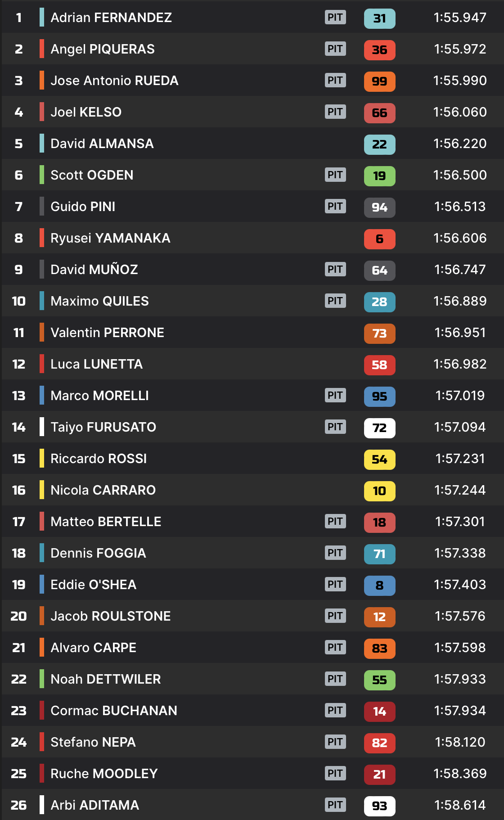Click the white 72 badge for Furusato
Viewport: 504px width, 820px height.
point(379,428)
